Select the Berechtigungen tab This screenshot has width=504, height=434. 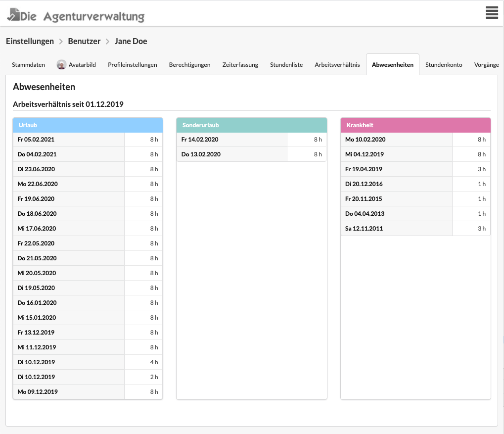(189, 65)
